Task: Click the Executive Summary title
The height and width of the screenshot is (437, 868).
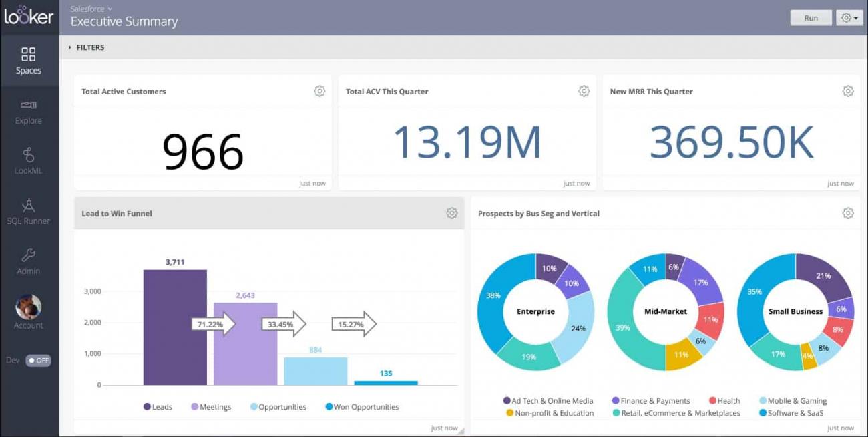Action: point(124,21)
